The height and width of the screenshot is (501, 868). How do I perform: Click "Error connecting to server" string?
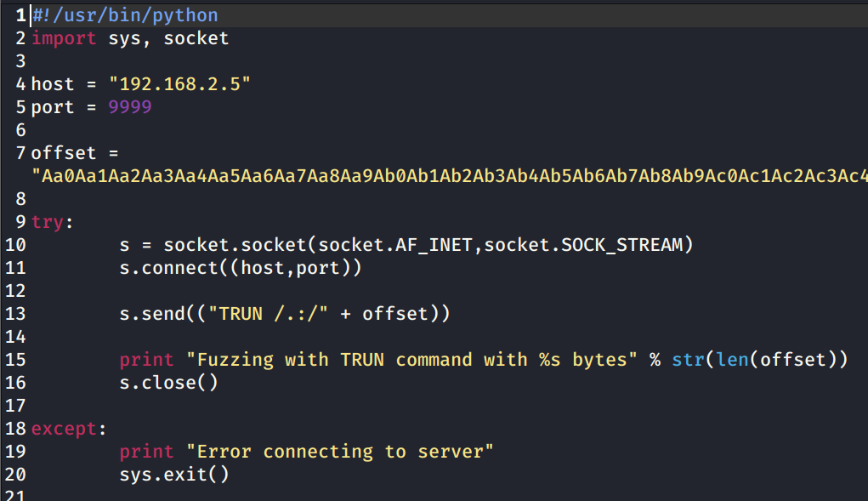point(340,452)
